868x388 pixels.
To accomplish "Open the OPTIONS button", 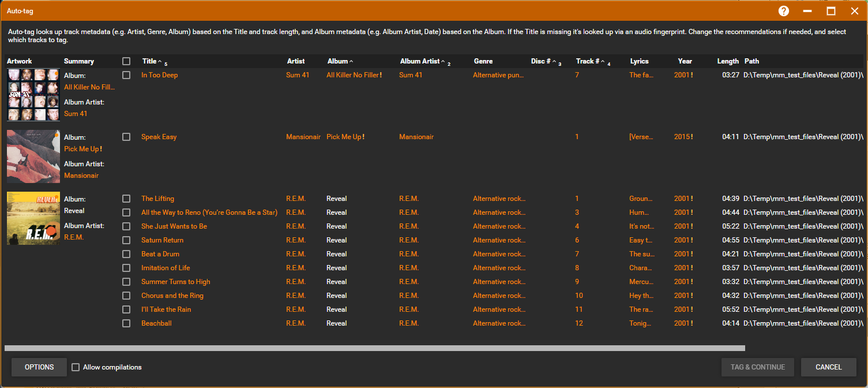I will 39,367.
